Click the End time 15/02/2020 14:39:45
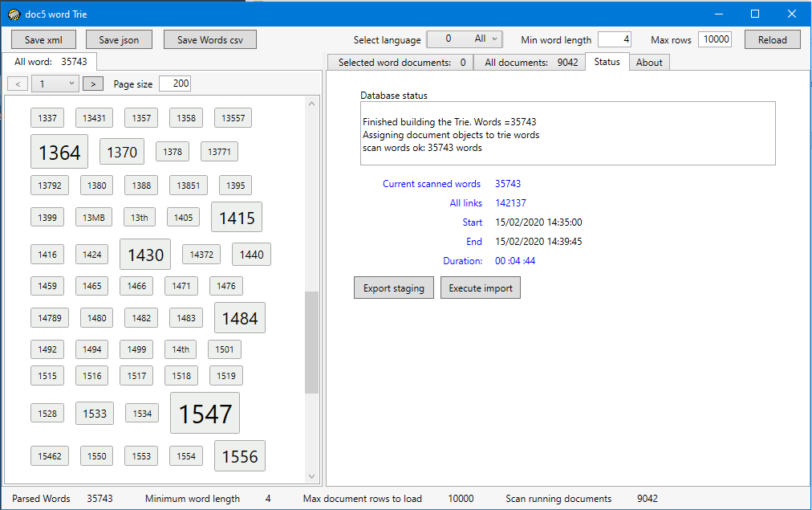This screenshot has height=510, width=812. pyautogui.click(x=538, y=242)
